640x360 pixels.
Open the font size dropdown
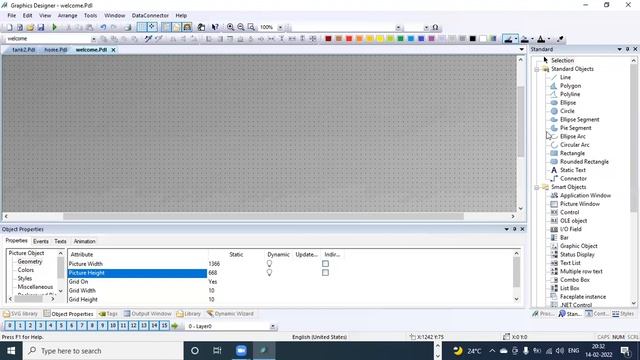(426, 27)
